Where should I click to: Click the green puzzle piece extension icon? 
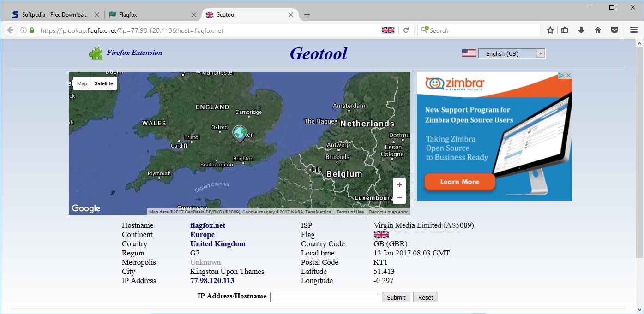pyautogui.click(x=96, y=53)
